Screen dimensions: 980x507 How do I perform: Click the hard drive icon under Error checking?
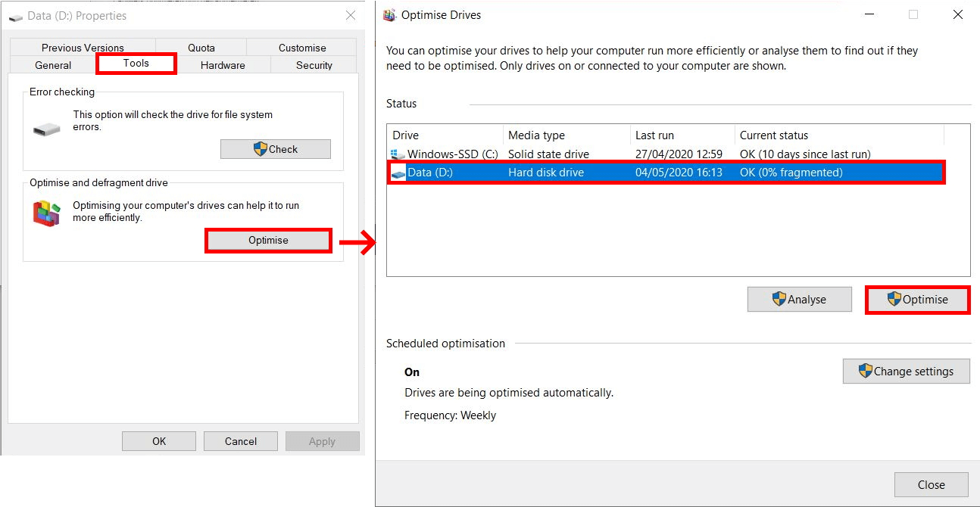(x=46, y=129)
